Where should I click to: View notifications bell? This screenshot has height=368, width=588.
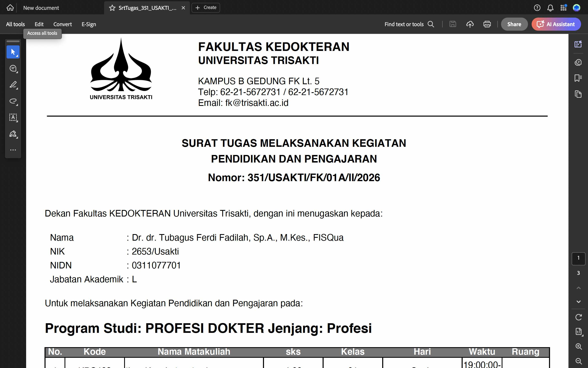[x=550, y=8]
